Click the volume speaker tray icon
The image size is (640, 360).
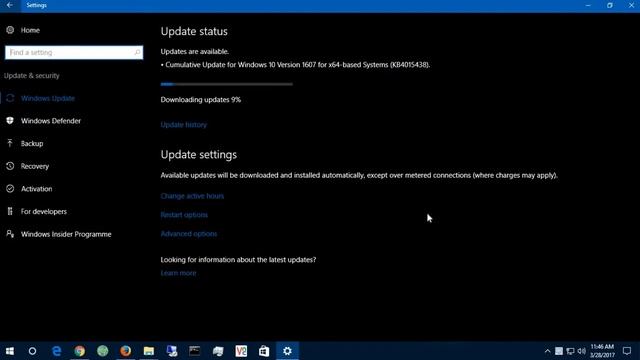(x=582, y=351)
